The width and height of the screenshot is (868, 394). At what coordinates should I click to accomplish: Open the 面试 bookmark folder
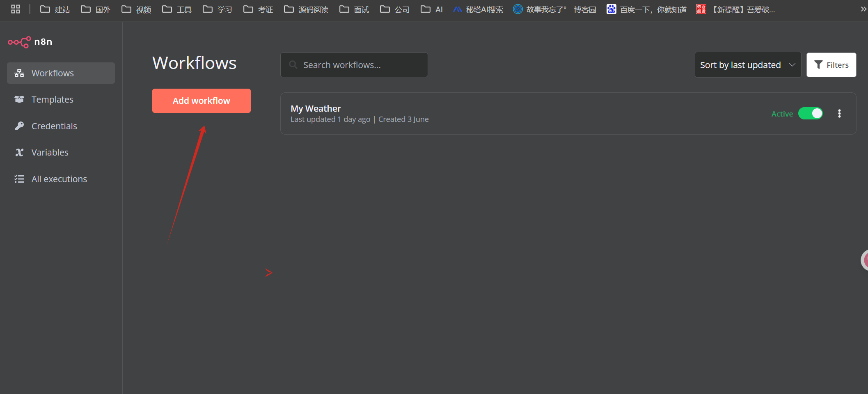354,9
